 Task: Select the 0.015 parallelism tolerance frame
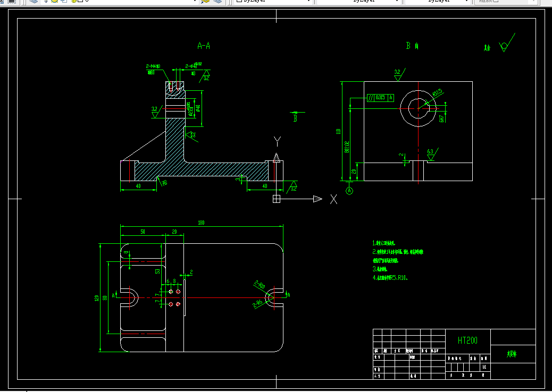[380, 98]
